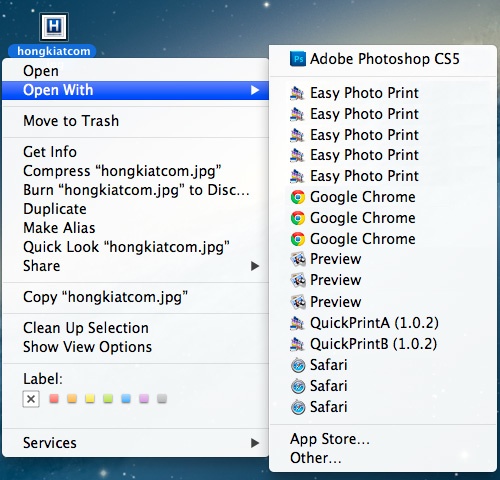Highlight the Open With menu item
Image resolution: width=500 pixels, height=480 pixels.
135,90
